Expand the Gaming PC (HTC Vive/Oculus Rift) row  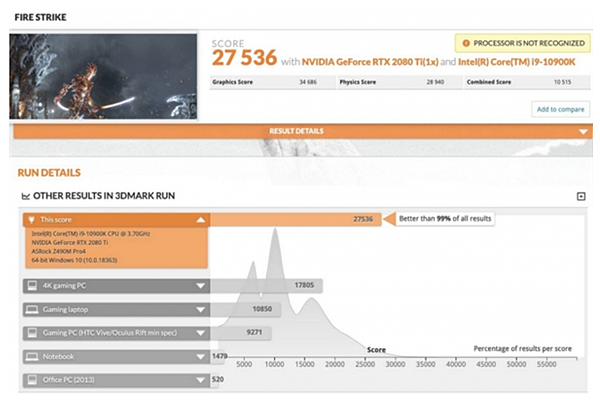click(x=201, y=333)
